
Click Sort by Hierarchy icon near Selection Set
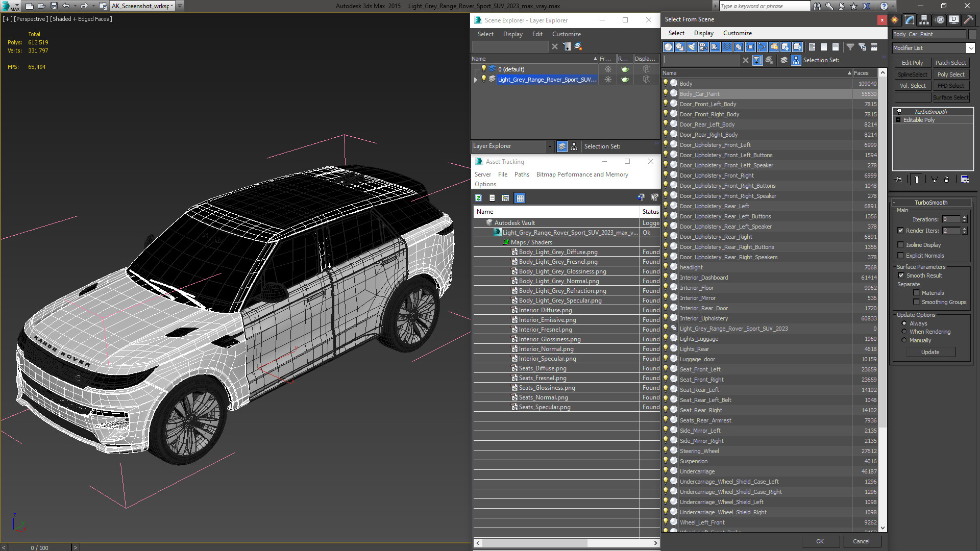click(796, 60)
